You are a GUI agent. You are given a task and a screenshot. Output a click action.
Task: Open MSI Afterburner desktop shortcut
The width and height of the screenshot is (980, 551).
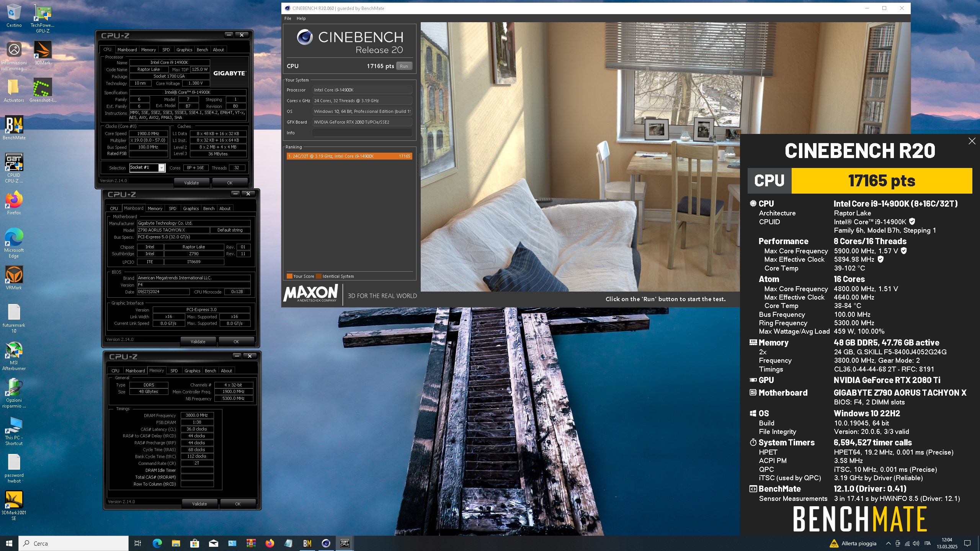pyautogui.click(x=14, y=355)
